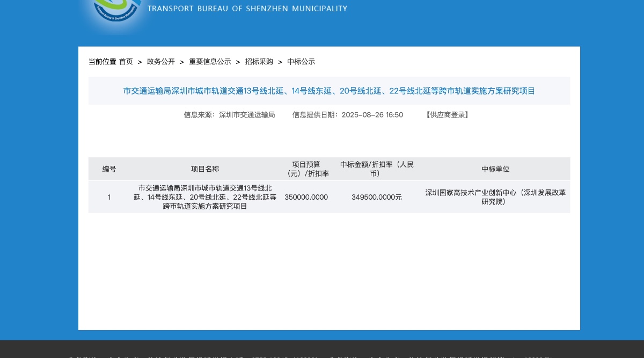Screen dimensions: 644x358
Task: Navigate to 重要信息公示 in breadcrumb
Action: (x=210, y=62)
